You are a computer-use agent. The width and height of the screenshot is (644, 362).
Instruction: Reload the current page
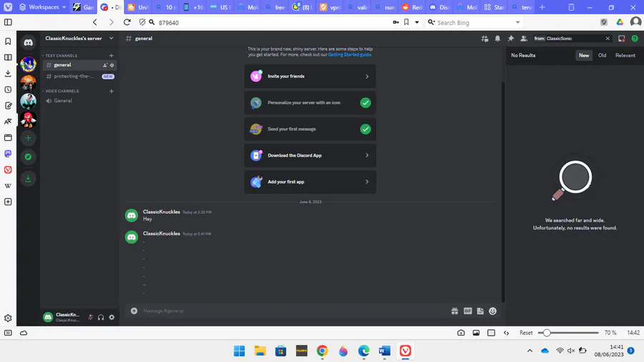(x=127, y=22)
